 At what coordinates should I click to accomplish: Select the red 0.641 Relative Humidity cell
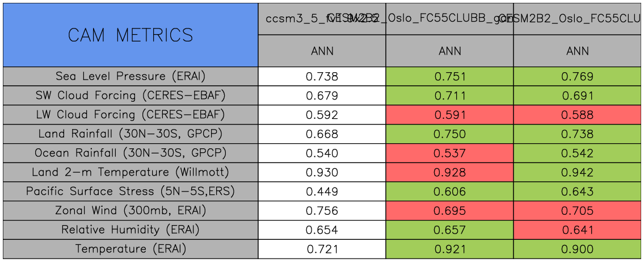(578, 230)
